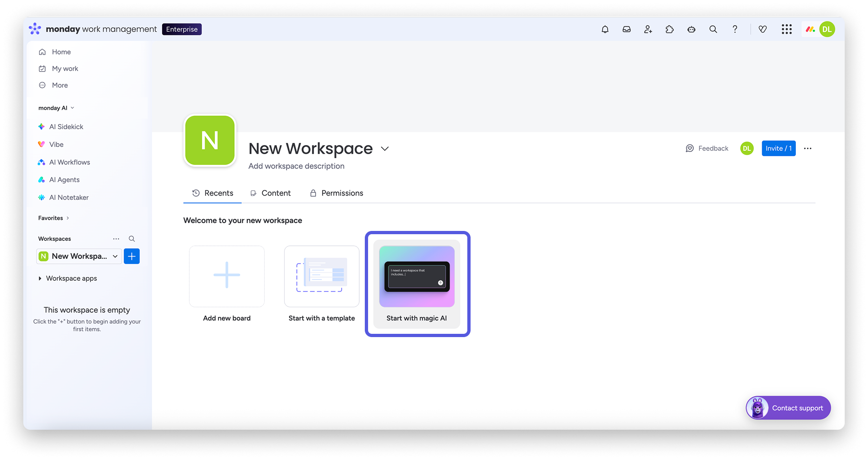The image size is (868, 460).
Task: Open the AI assistant robot icon
Action: 691,29
